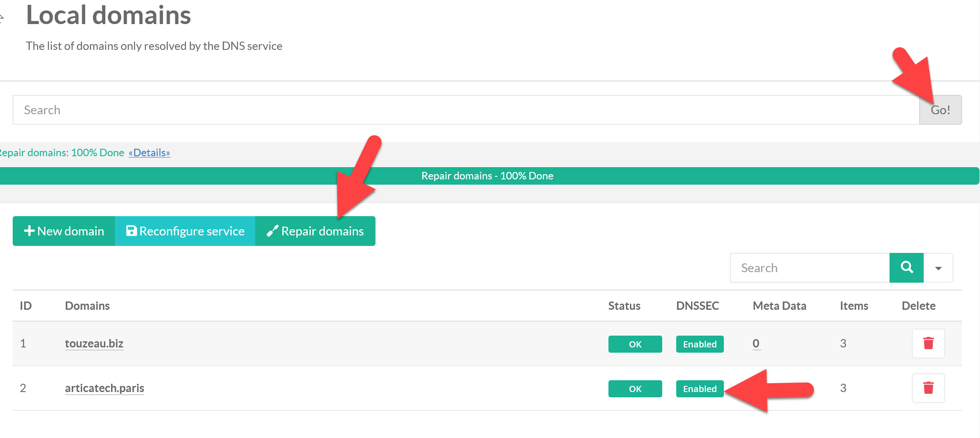Focus the table Search input field

(x=810, y=268)
